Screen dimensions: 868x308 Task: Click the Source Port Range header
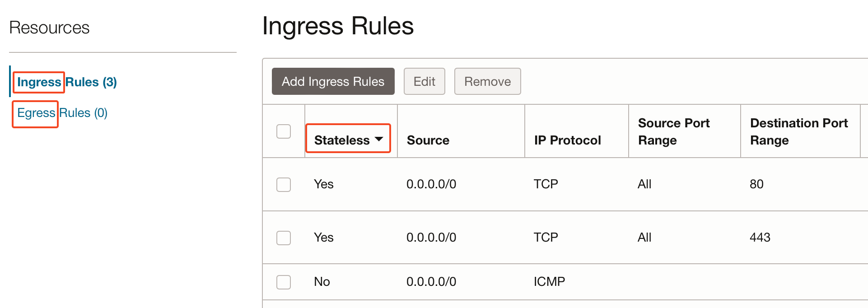(673, 131)
